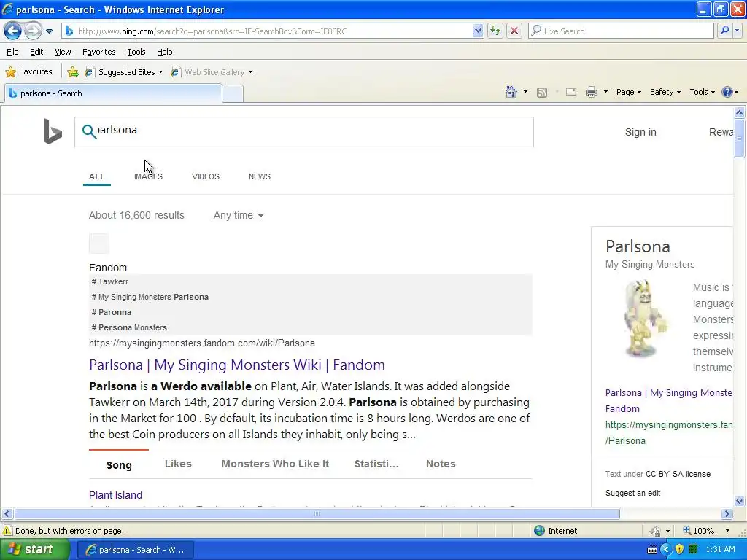Click the # Tawkerr tag
The image size is (747, 560).
(110, 282)
